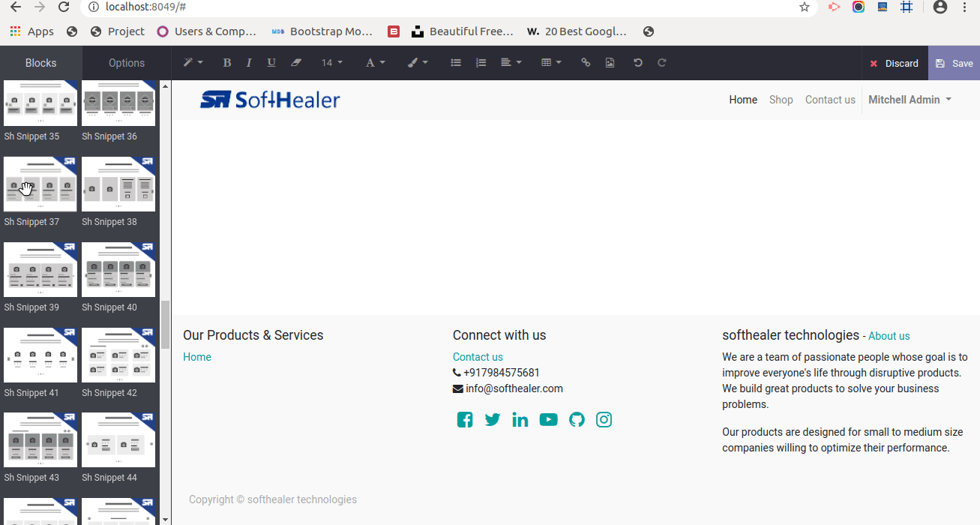Expand the Mitchell Admin user dropdown
Screen dimensions: 980x525
coord(910,100)
